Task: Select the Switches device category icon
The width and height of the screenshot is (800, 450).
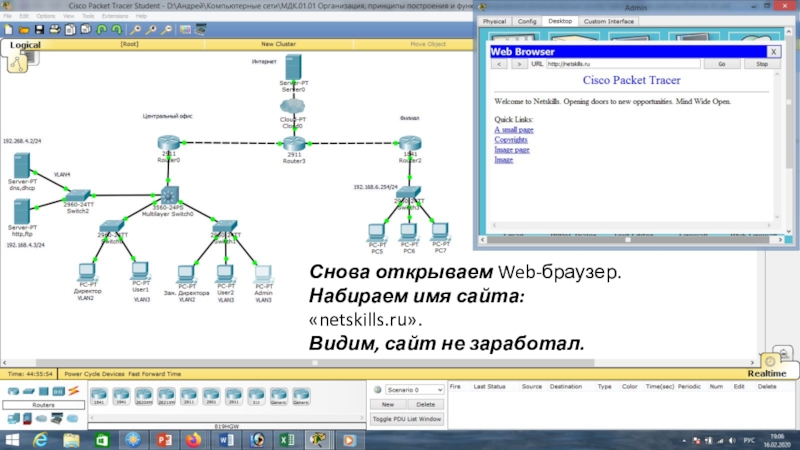Action: 29,391
